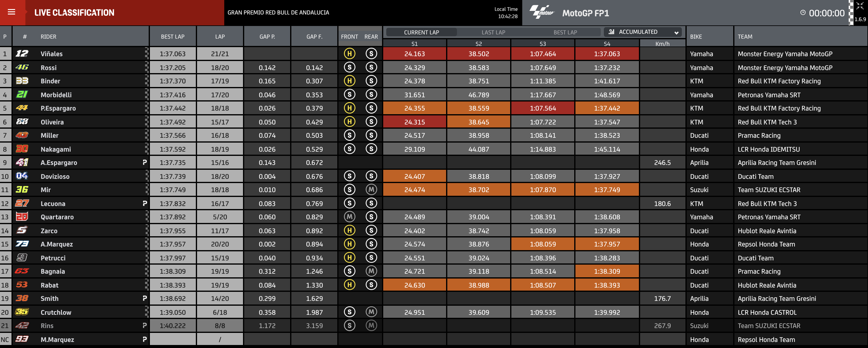The image size is (868, 348).
Task: Click the Km/h column header
Action: click(662, 43)
